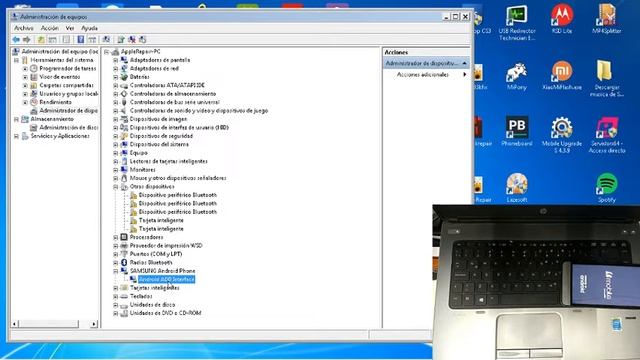Image resolution: width=640 pixels, height=360 pixels.
Task: Select Unidades de disco category
Action: [152, 305]
